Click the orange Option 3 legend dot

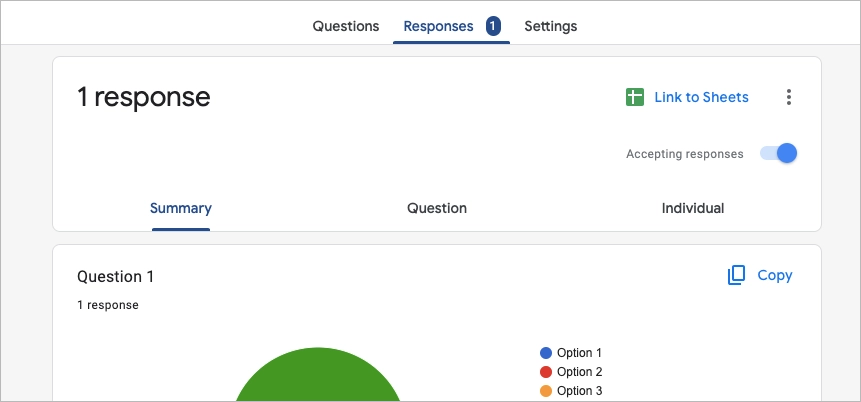click(x=546, y=391)
